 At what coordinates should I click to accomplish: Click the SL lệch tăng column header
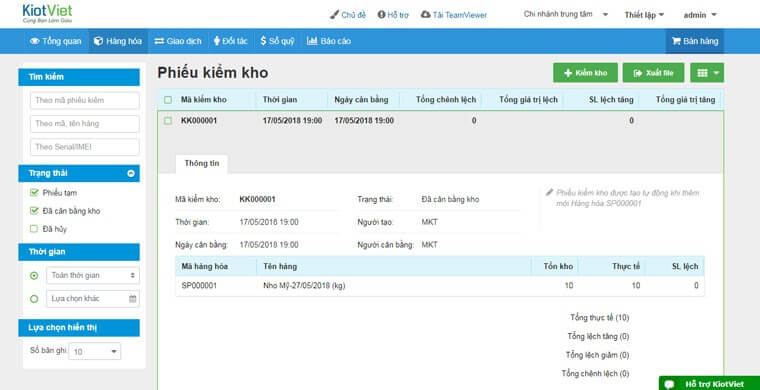pyautogui.click(x=611, y=100)
